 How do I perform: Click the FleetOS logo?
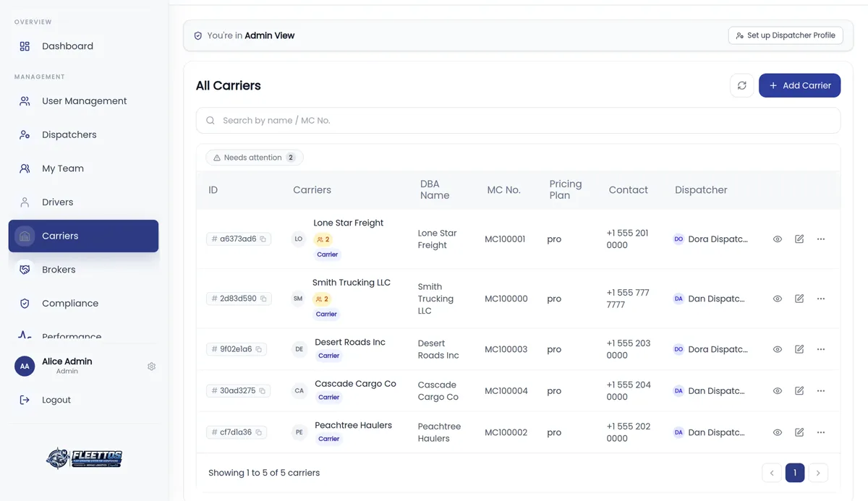click(84, 458)
